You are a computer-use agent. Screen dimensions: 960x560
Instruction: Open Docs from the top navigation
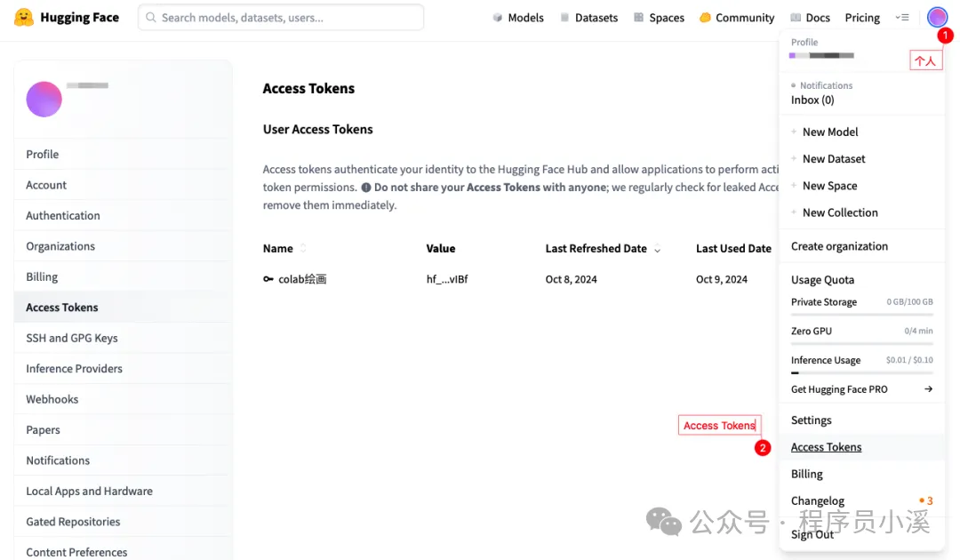point(810,18)
